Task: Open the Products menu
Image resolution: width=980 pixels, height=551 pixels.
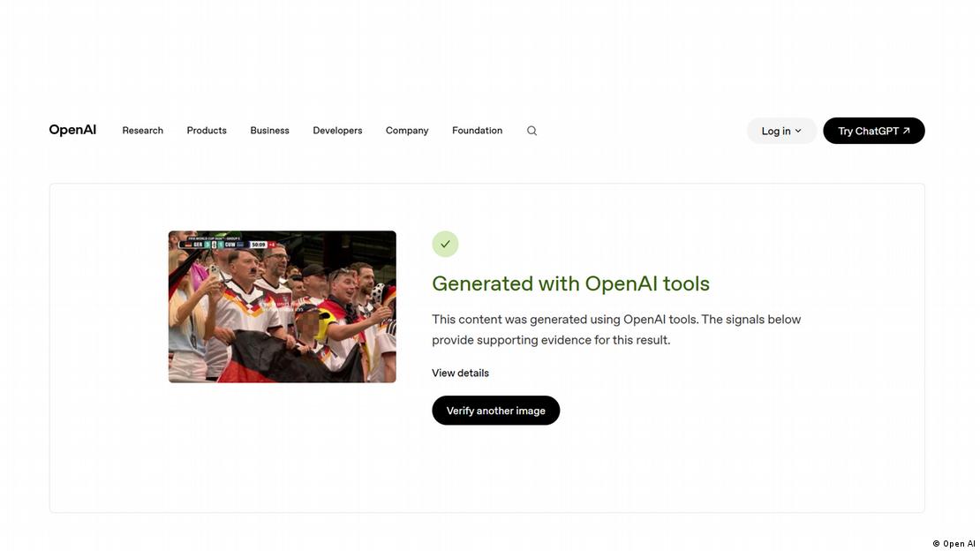Action: tap(207, 131)
